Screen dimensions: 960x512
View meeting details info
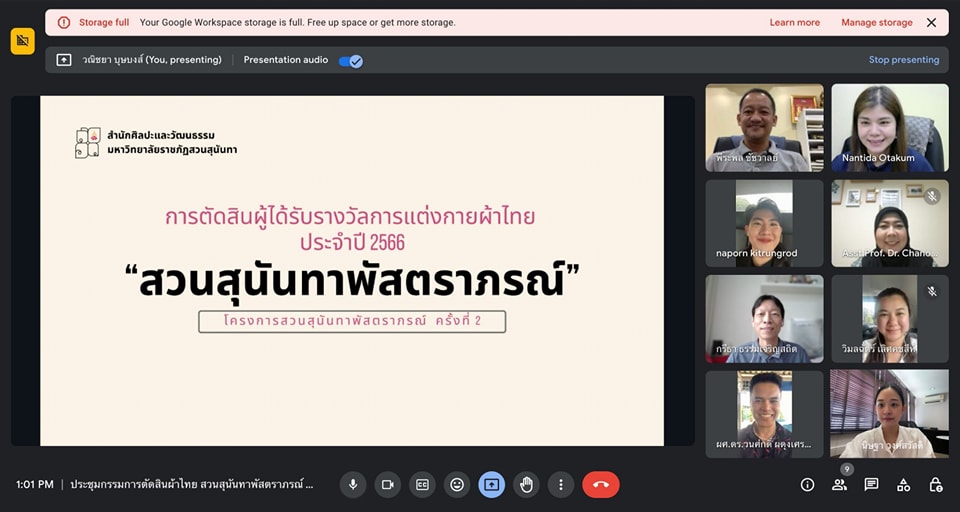click(x=807, y=485)
